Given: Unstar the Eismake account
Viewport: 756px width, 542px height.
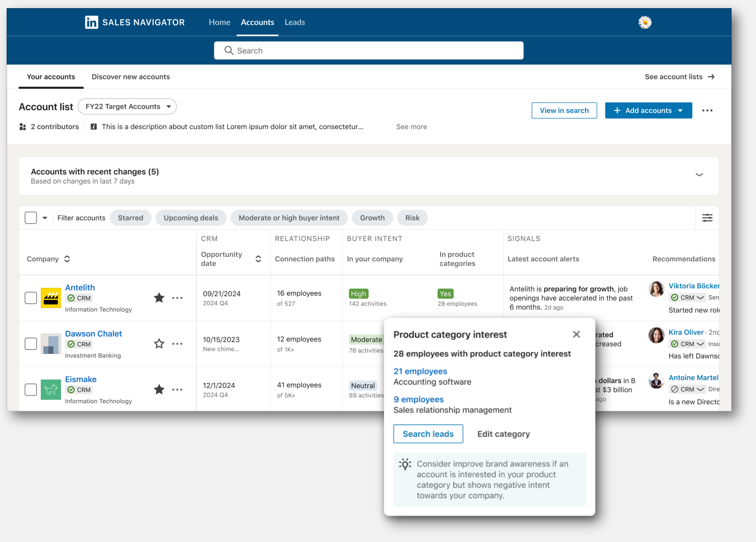Looking at the screenshot, I should coord(159,389).
